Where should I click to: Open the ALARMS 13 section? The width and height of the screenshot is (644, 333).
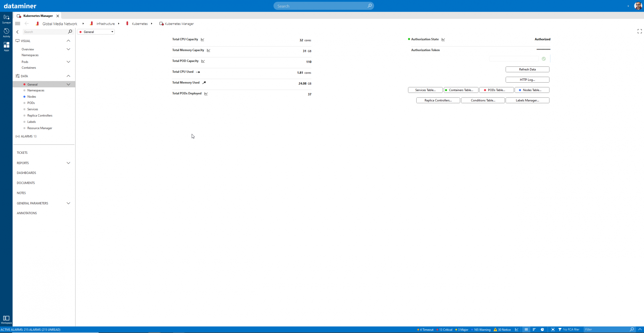[x=26, y=136]
